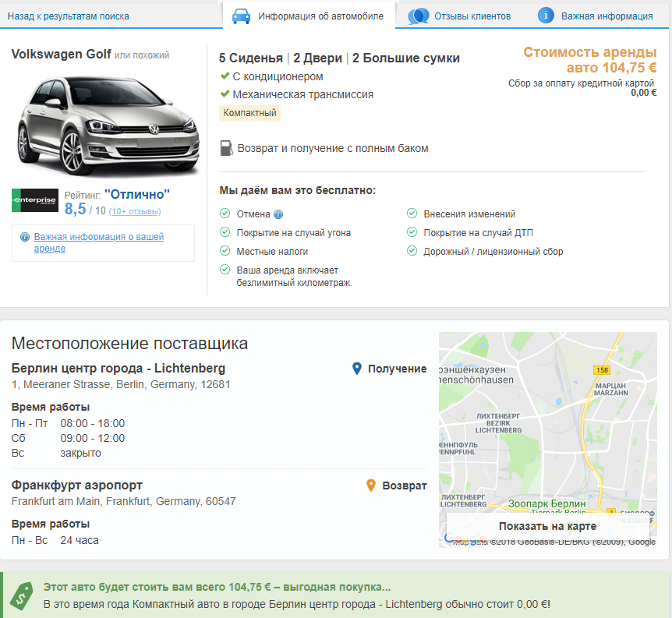This screenshot has height=618, width=672.
Task: Click the green price tag icon
Action: click(x=20, y=595)
